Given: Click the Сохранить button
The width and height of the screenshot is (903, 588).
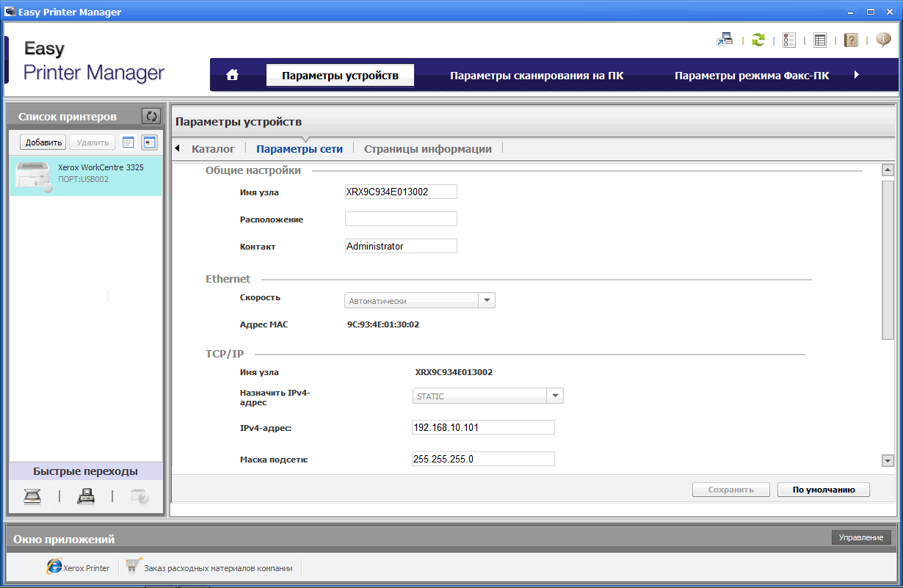Looking at the screenshot, I should point(731,490).
